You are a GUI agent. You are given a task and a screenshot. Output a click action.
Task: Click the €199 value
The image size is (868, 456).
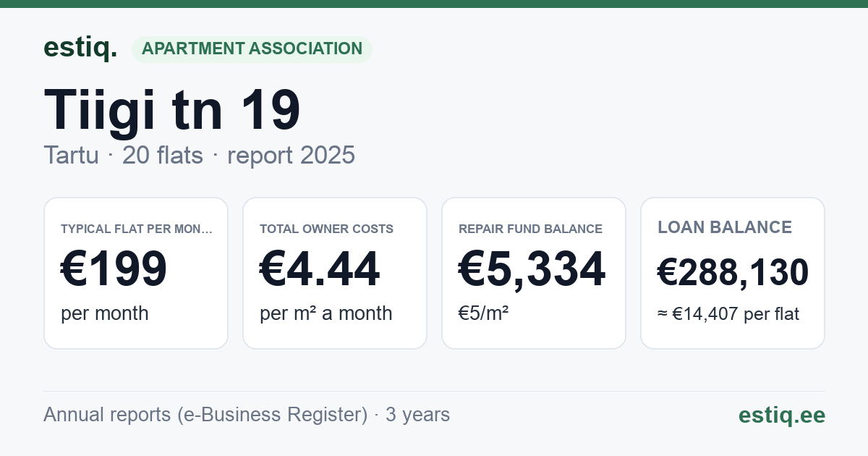pyautogui.click(x=114, y=269)
